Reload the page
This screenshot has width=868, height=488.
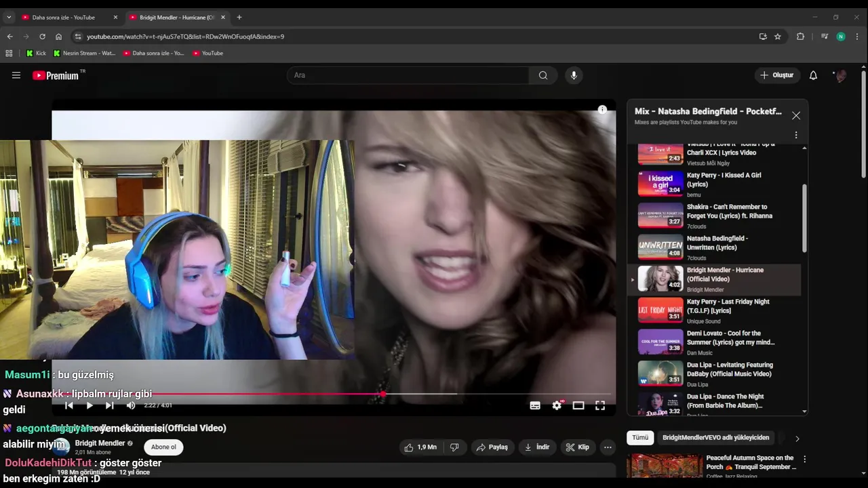click(x=42, y=37)
